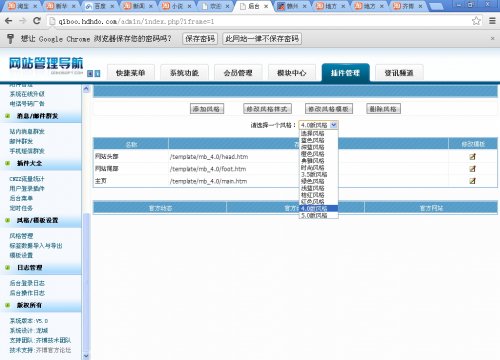Click the /template/mb_4.0/head.htm path
The height and width of the screenshot is (360, 500).
point(209,157)
